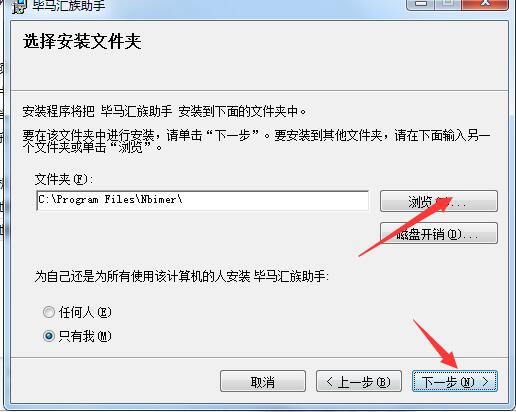This screenshot has width=516, height=412.
Task: Close the 毕马汇族助手 installer window
Action: pos(485,5)
